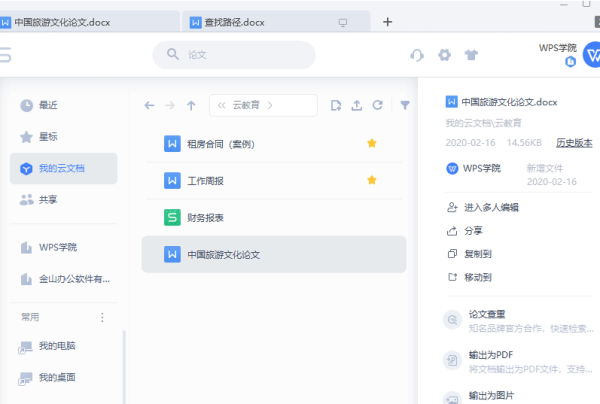Click the star icon next to 星标
Viewport: 600px width, 404px height.
(x=26, y=137)
